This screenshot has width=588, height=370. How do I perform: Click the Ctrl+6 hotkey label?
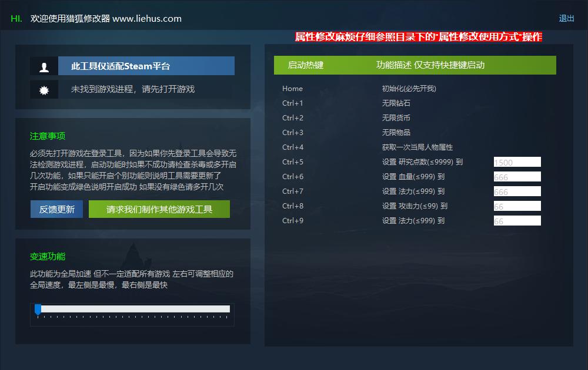[292, 176]
